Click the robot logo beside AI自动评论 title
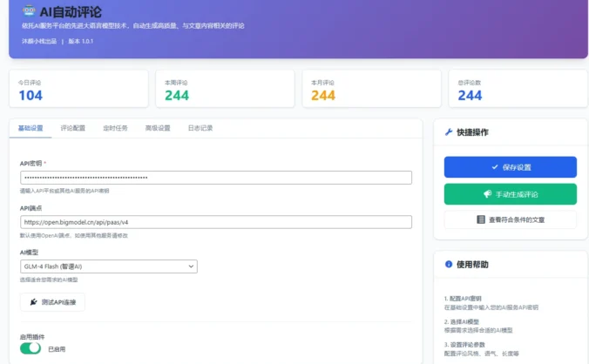This screenshot has height=364, width=589. (29, 11)
